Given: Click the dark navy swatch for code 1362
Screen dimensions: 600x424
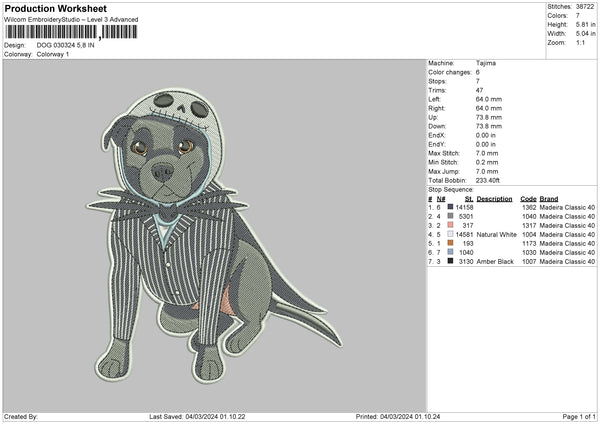Looking at the screenshot, I should coord(450,207).
